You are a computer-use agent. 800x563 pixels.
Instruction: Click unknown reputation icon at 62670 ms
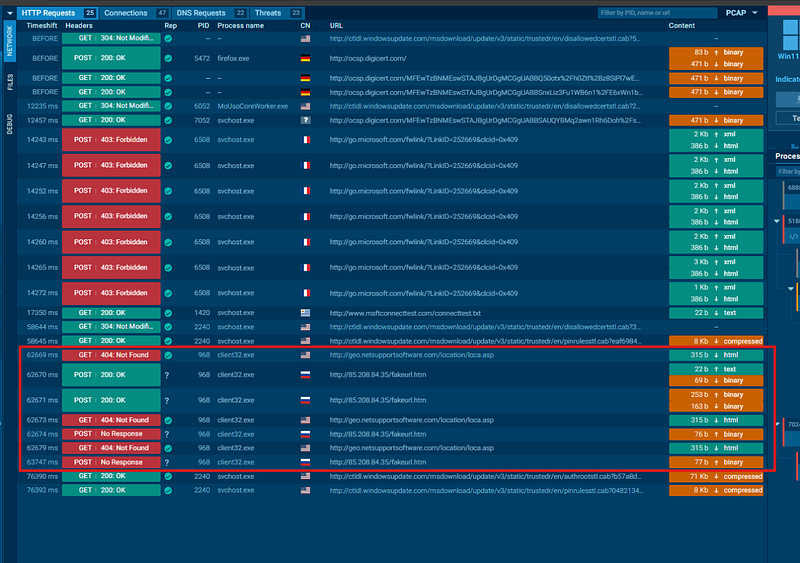click(167, 375)
